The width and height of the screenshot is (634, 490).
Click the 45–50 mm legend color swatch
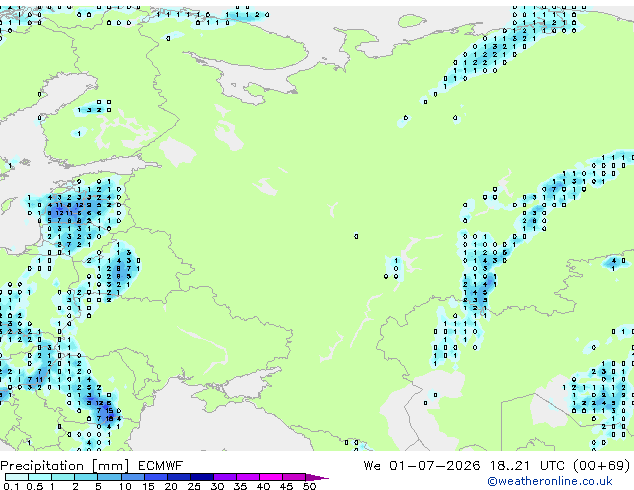294,477
